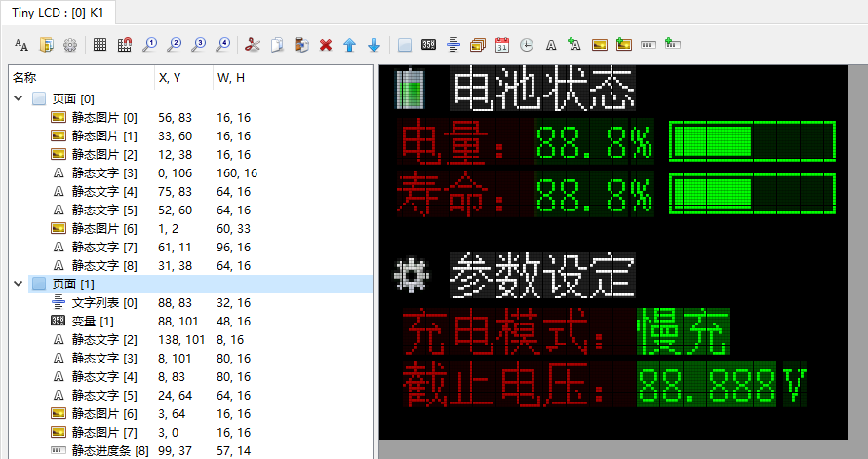The width and height of the screenshot is (868, 459).
Task: Open the font settings (AA) tool
Action: click(21, 45)
